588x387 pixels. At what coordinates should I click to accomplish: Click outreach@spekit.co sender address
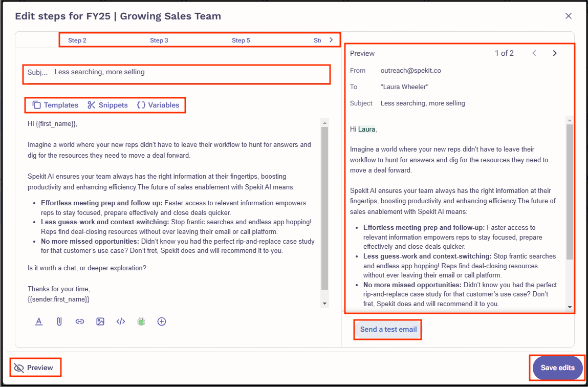coord(410,71)
